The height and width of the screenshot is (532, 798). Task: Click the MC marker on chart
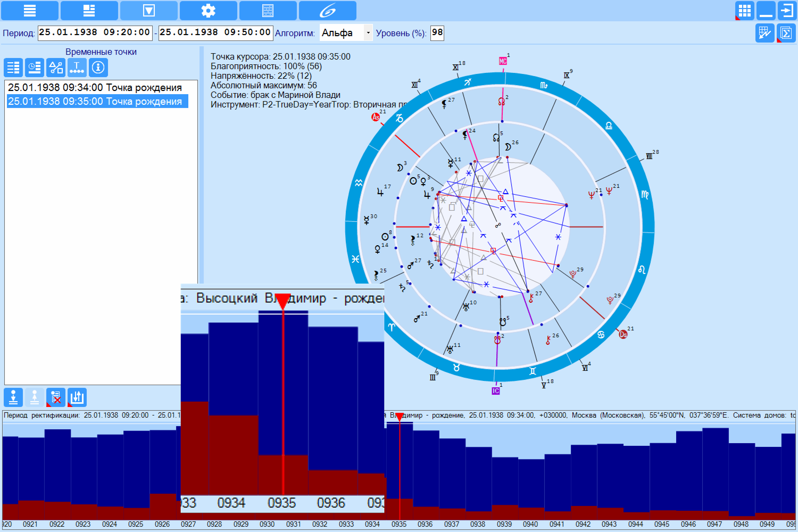tap(503, 61)
